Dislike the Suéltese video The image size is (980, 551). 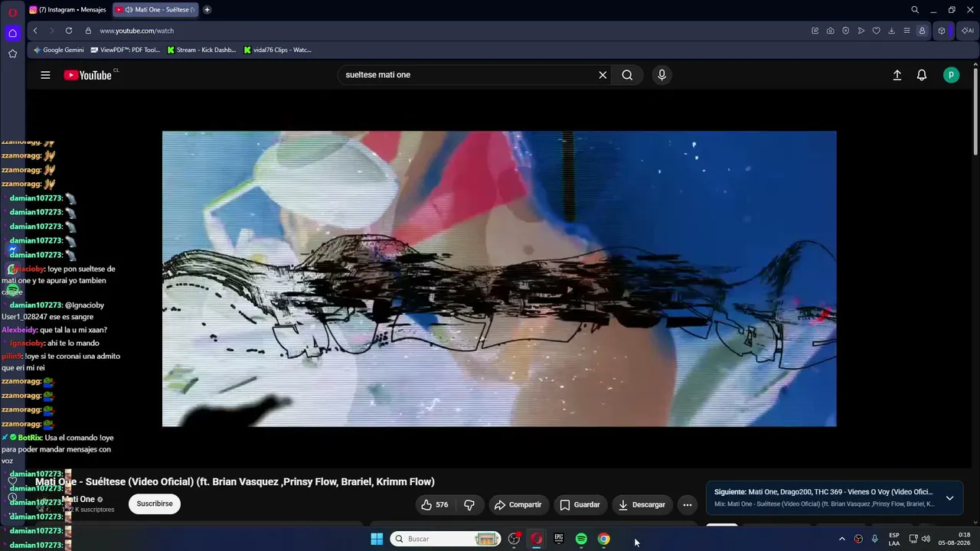point(469,505)
